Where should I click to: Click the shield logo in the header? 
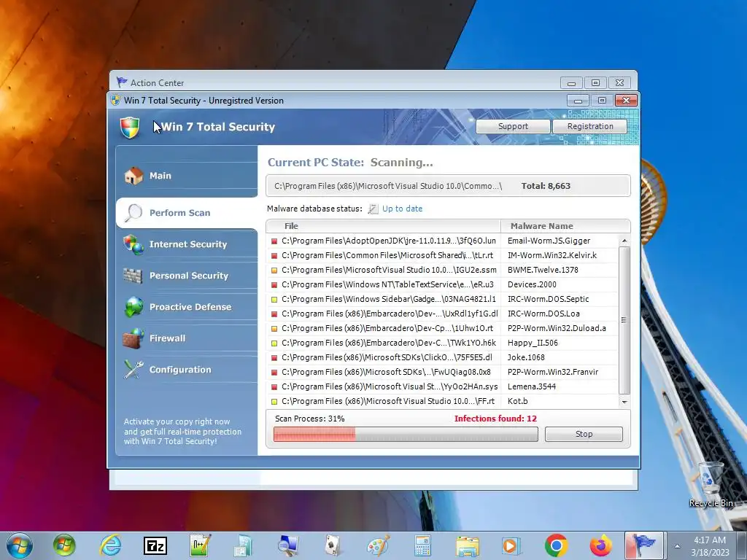130,128
